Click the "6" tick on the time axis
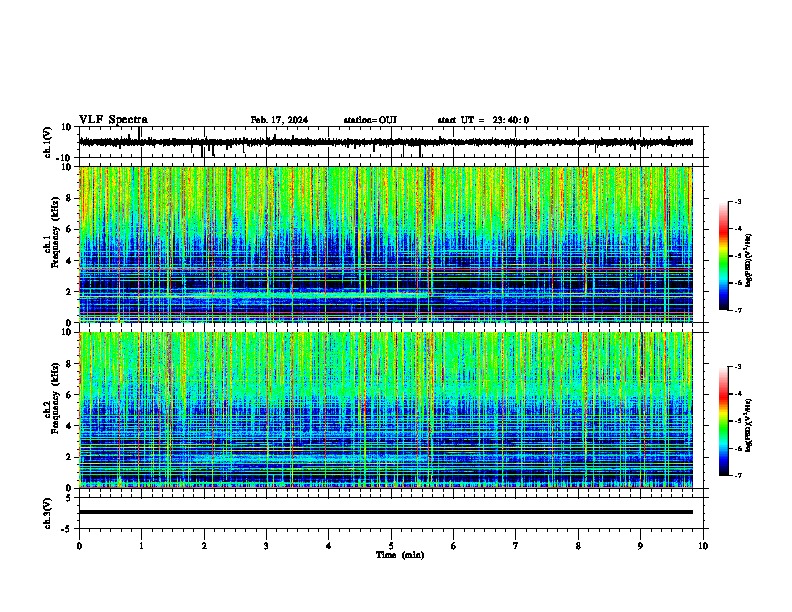Viewport: 792px width, 612px height. 454,546
